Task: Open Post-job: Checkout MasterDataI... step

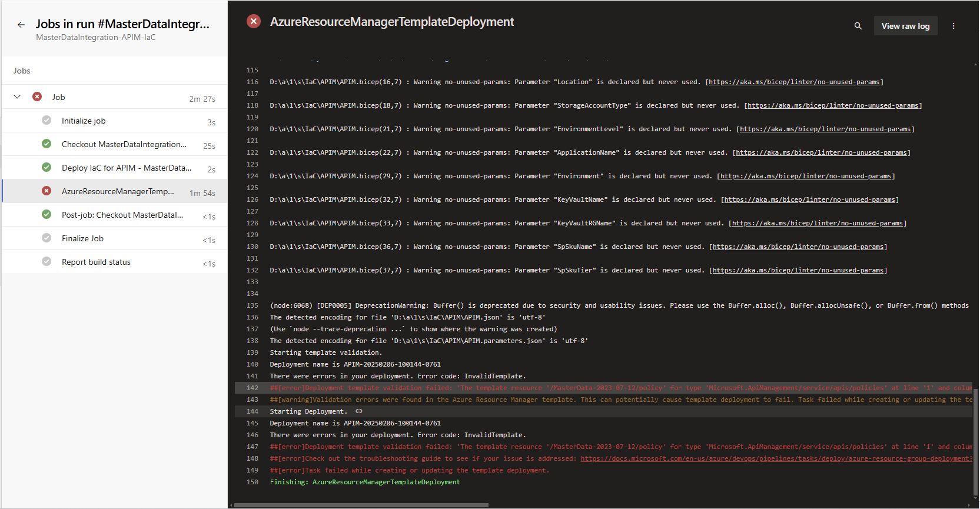Action: click(x=115, y=215)
